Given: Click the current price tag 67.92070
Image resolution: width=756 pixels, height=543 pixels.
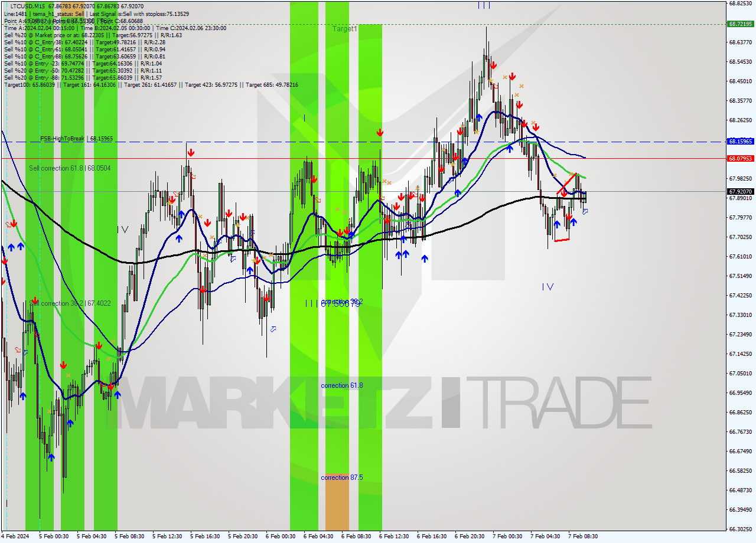Looking at the screenshot, I should 740,191.
